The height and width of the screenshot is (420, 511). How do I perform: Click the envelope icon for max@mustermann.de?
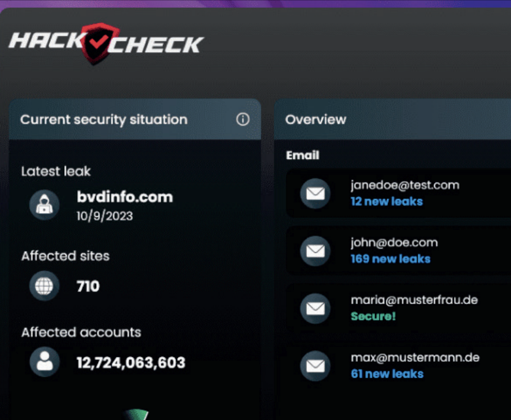(x=315, y=366)
